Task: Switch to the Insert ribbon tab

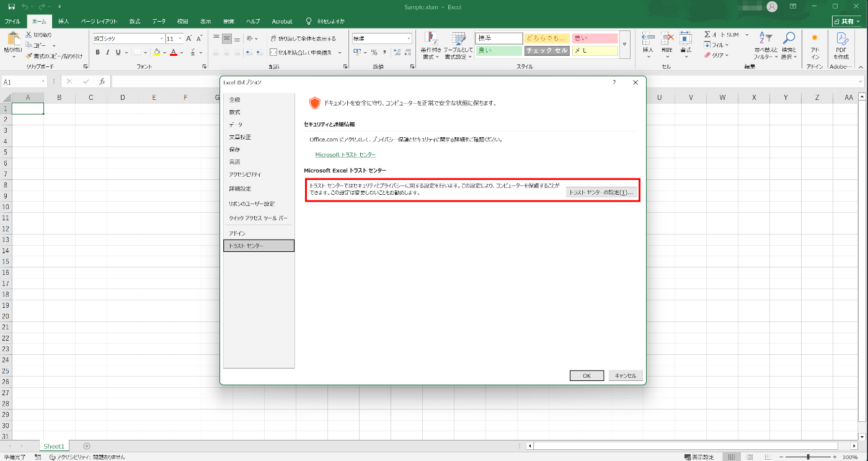Action: click(x=64, y=21)
